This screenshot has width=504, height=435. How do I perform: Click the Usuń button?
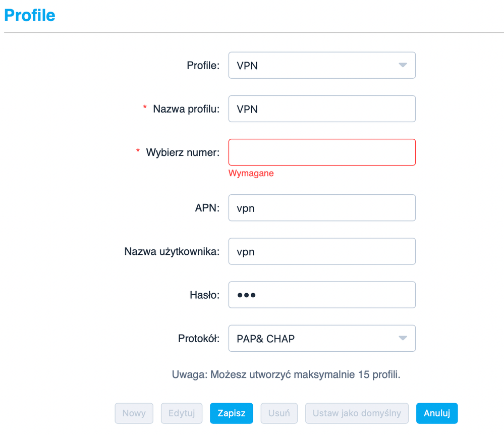coord(279,413)
